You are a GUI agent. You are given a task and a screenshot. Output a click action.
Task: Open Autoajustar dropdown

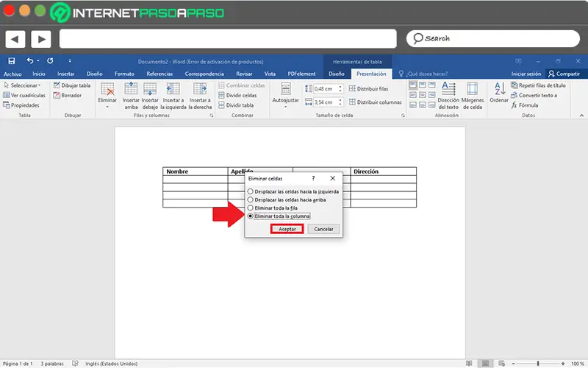tap(285, 96)
